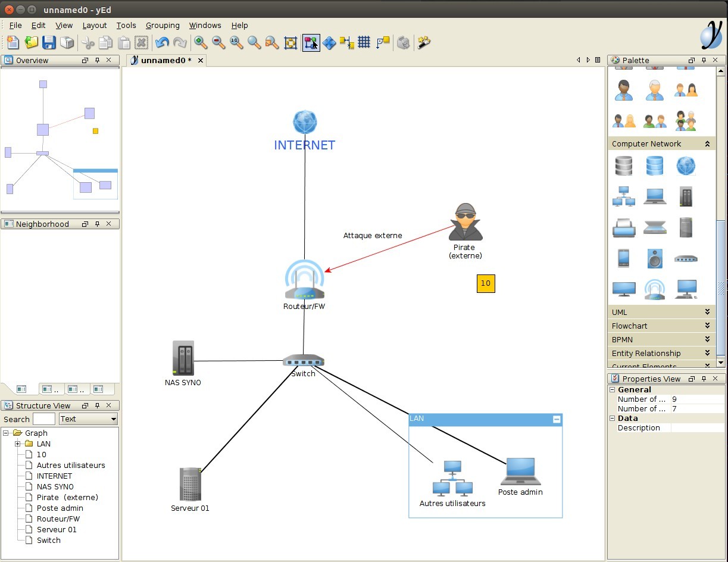
Task: Select the firewall router palette icon
Action: [655, 289]
